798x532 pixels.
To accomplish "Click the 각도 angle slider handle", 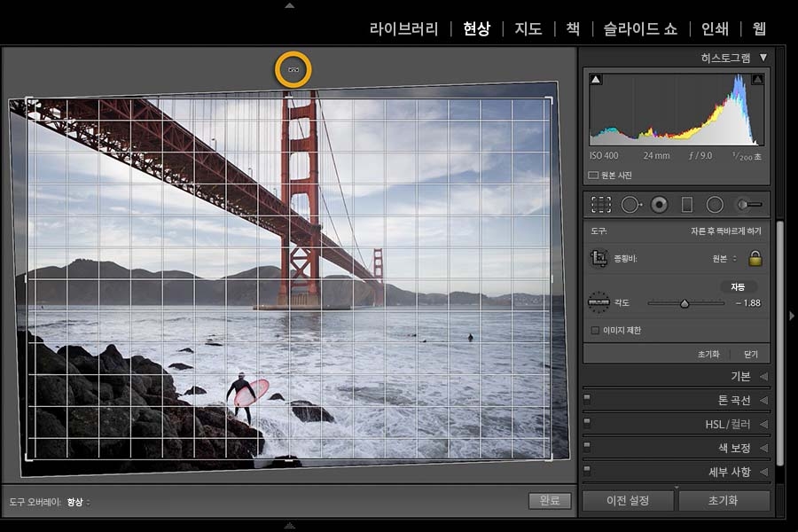I will [x=685, y=303].
